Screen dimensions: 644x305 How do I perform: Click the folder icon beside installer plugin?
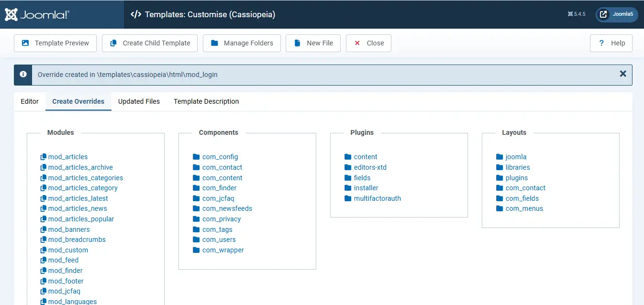click(x=348, y=188)
